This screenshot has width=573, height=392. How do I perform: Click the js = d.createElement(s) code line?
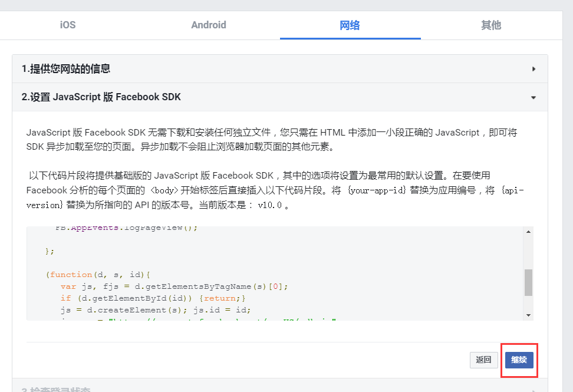click(156, 310)
